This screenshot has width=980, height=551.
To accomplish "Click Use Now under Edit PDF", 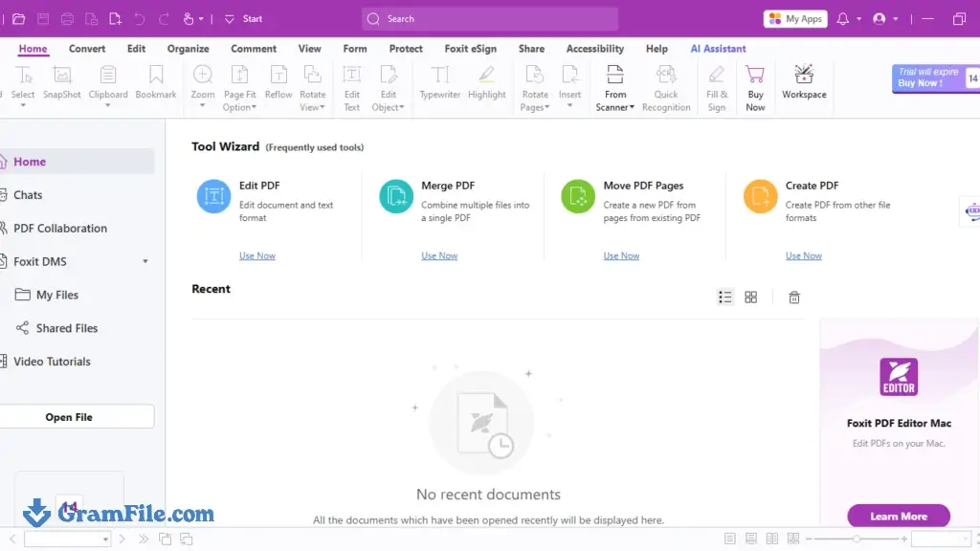I will tap(256, 255).
